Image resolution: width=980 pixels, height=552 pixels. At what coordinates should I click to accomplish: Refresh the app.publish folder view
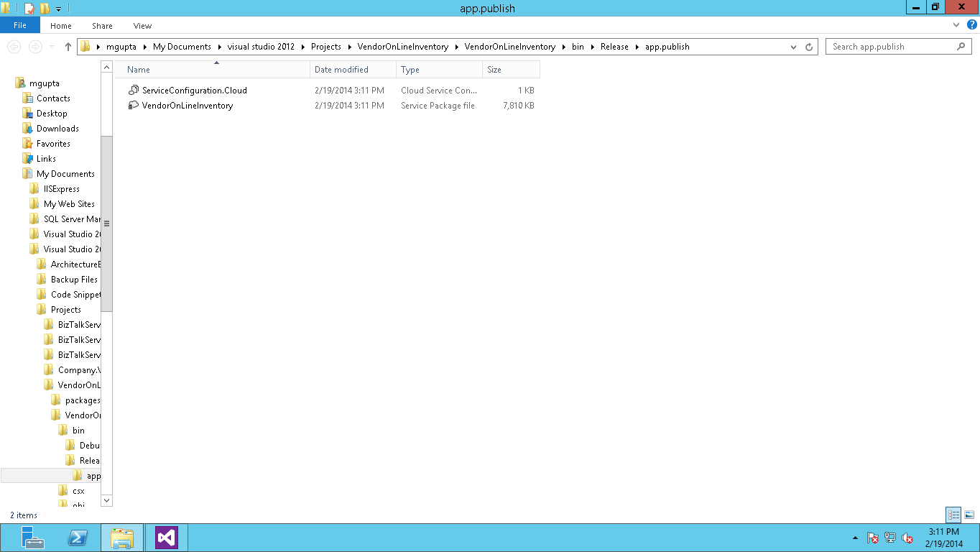[809, 47]
